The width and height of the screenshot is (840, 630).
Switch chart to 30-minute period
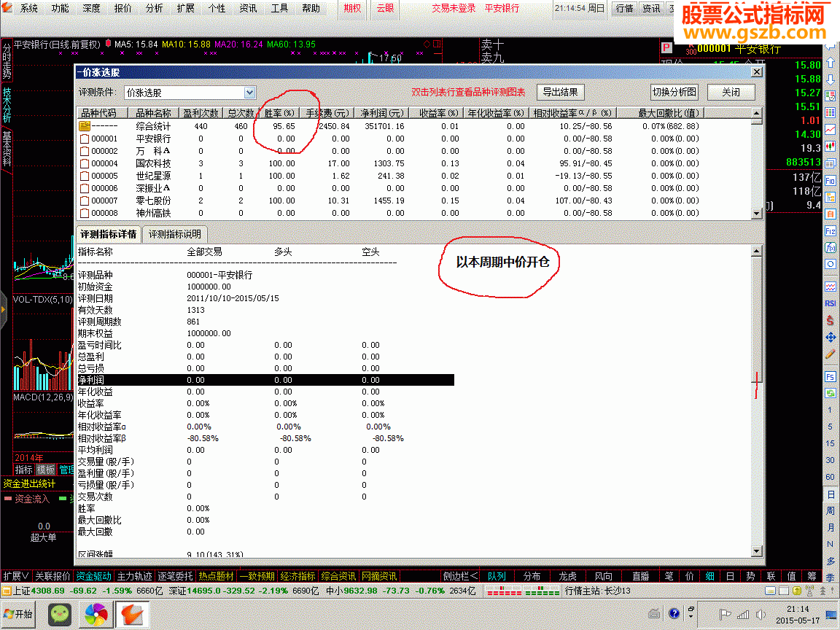tap(830, 460)
